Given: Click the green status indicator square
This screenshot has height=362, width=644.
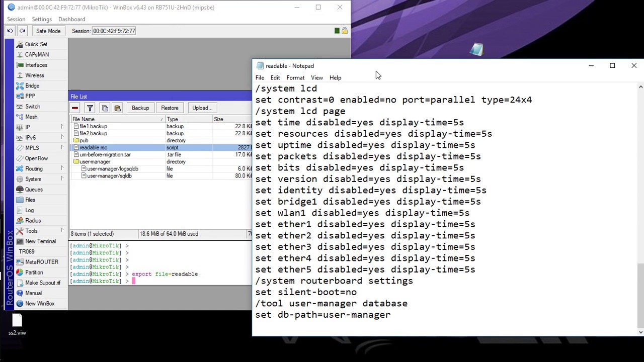Looking at the screenshot, I should click(x=337, y=31).
